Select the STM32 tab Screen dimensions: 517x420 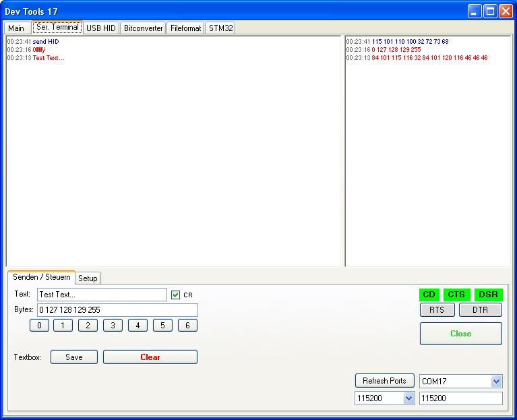click(x=220, y=28)
